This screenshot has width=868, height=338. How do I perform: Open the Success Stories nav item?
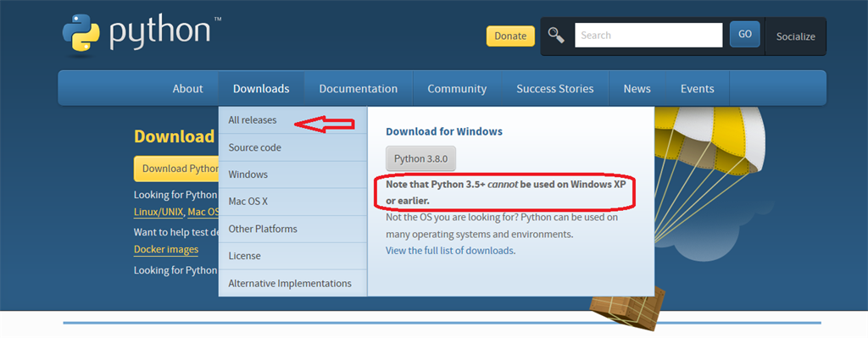pos(554,88)
